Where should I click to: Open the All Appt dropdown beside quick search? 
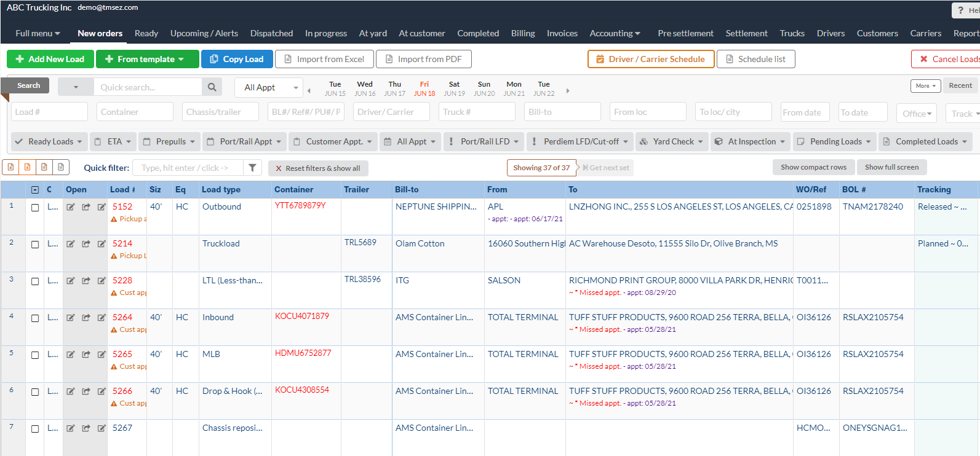tap(268, 87)
